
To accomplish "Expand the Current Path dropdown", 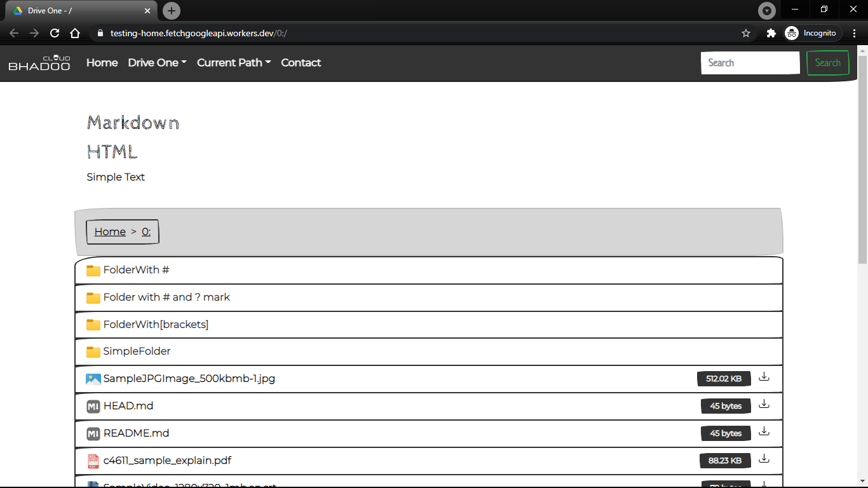I will pyautogui.click(x=234, y=62).
